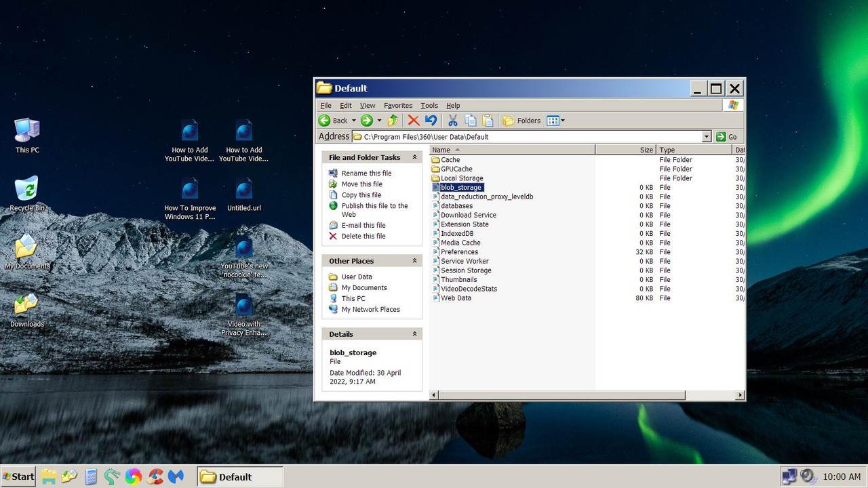
Task: Open the Edit menu
Action: [346, 106]
